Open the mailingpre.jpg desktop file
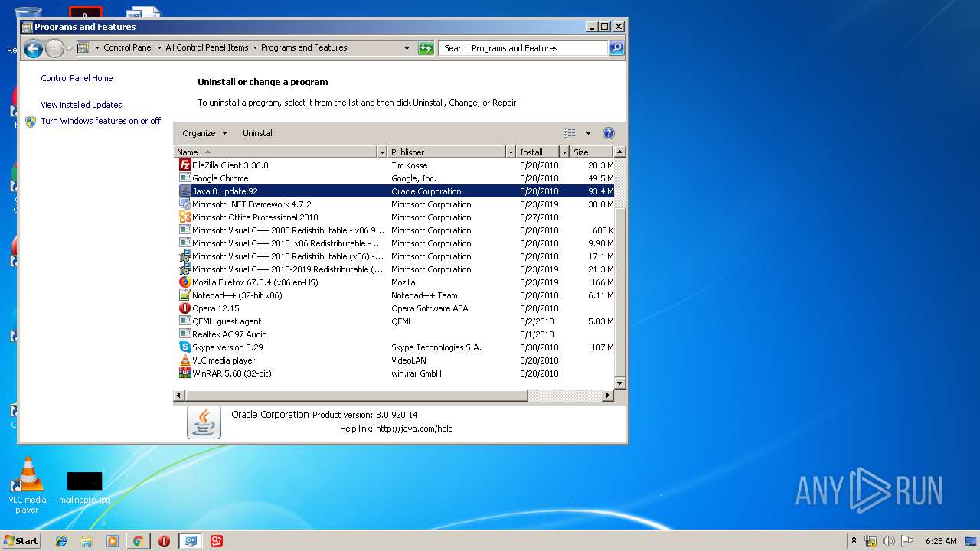This screenshot has height=551, width=980. (x=84, y=487)
